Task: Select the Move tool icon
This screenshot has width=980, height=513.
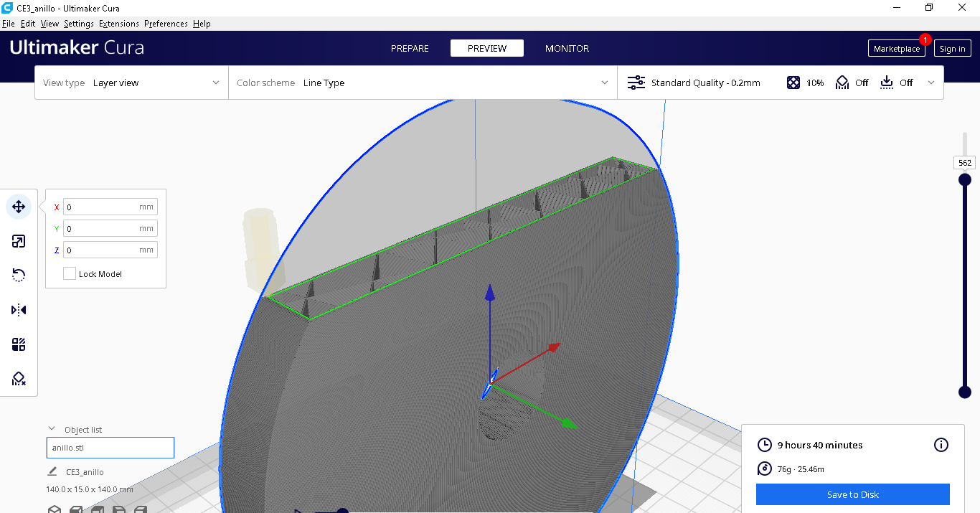Action: tap(19, 207)
